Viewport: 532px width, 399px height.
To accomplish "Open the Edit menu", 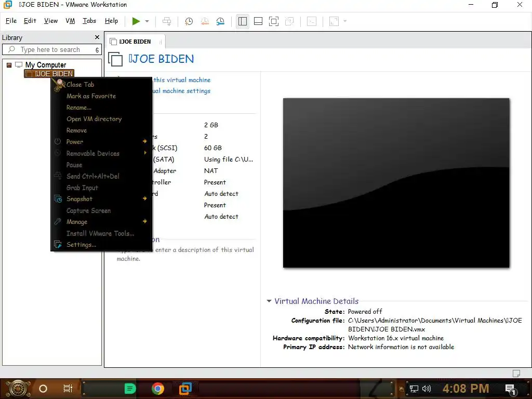I will point(30,21).
